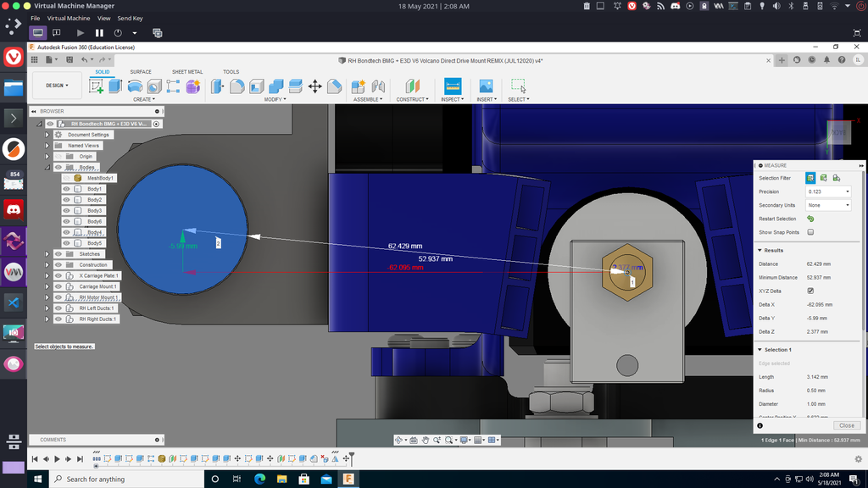Expand the Document Settings node
Screen dimensions: 868x488
coord(47,135)
